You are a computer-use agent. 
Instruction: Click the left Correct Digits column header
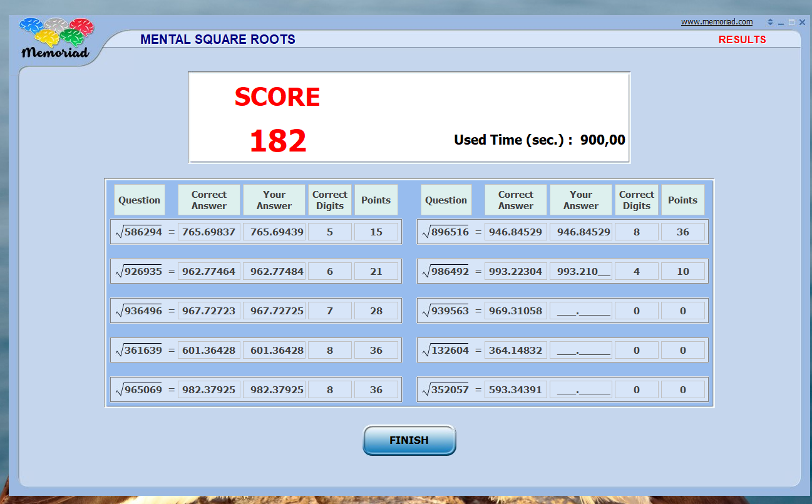330,200
